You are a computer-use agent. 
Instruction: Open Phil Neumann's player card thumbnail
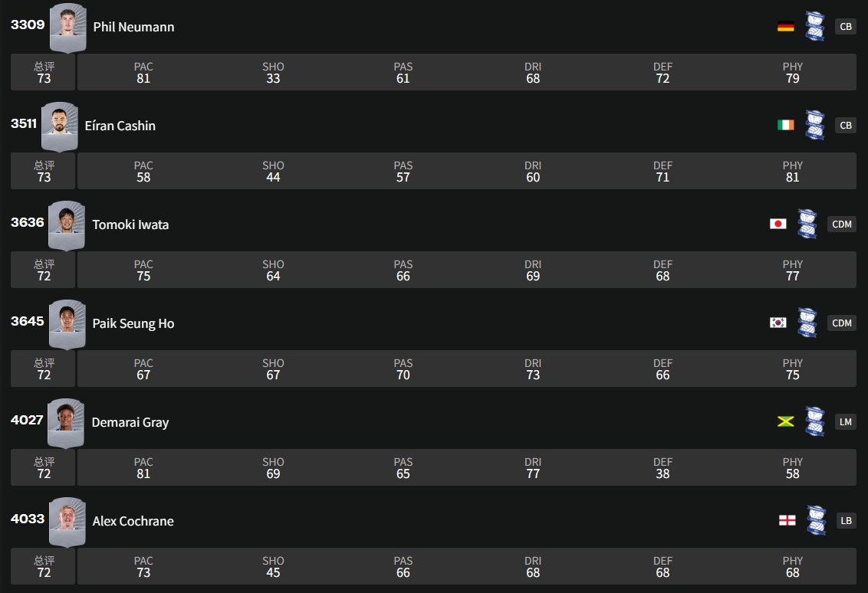click(x=67, y=28)
